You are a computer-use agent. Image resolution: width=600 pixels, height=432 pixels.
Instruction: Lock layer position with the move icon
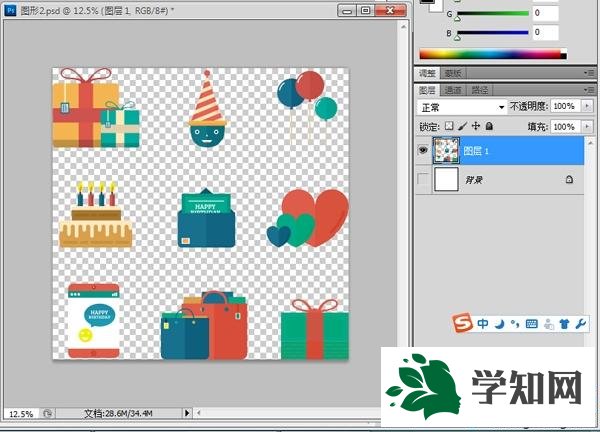point(476,126)
